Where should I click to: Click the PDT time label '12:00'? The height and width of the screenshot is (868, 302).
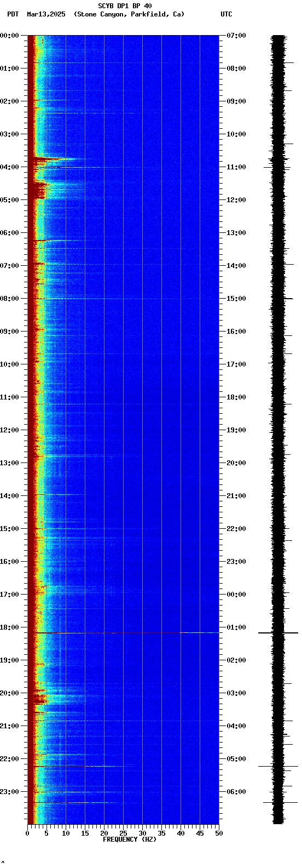9,430
